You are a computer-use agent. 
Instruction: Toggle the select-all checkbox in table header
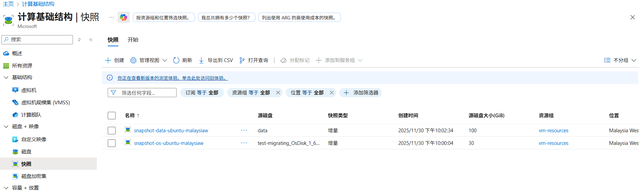click(x=111, y=116)
